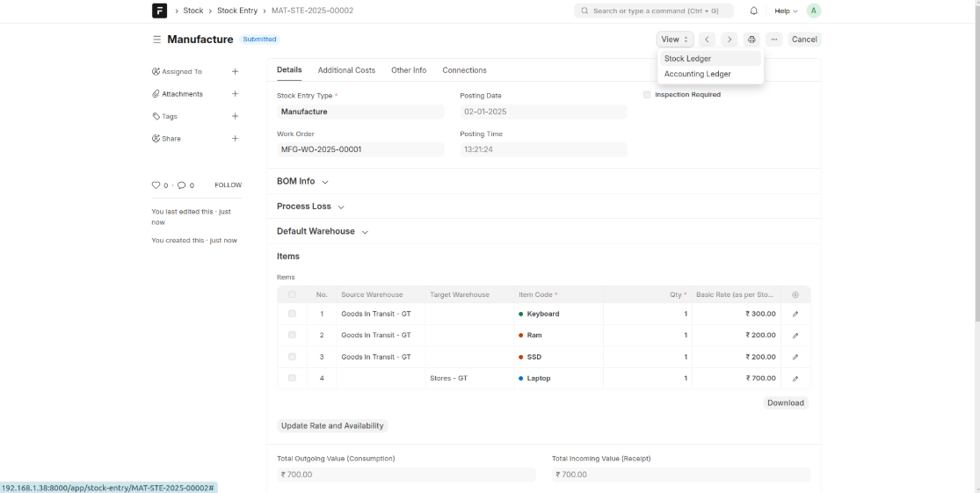980x493 pixels.
Task: Click the Total Incoming Value field
Action: pyautogui.click(x=681, y=475)
